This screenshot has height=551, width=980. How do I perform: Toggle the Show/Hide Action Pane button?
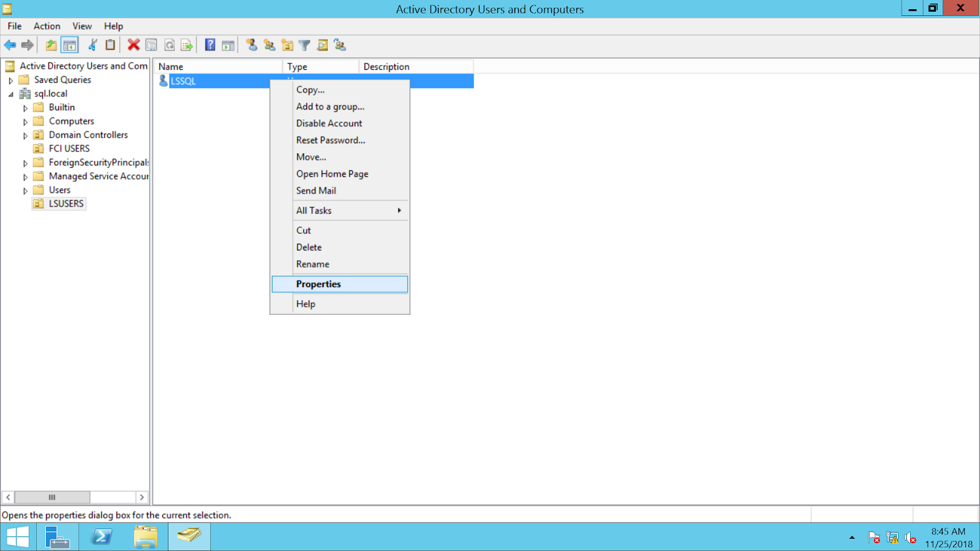click(x=228, y=45)
